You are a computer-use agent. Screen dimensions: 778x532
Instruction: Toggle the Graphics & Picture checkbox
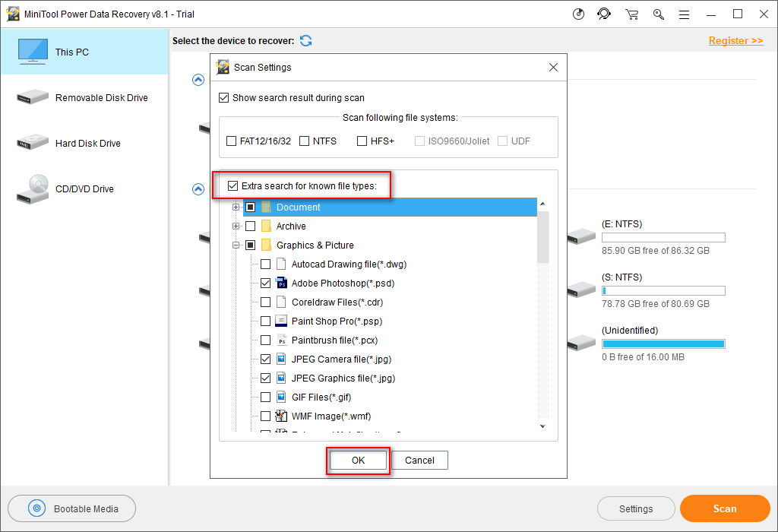pos(251,245)
